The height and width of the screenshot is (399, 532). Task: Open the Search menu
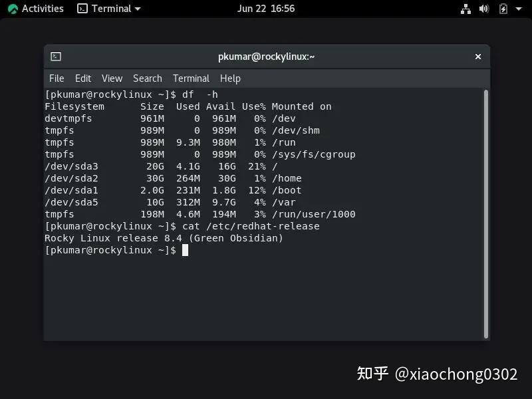click(147, 78)
